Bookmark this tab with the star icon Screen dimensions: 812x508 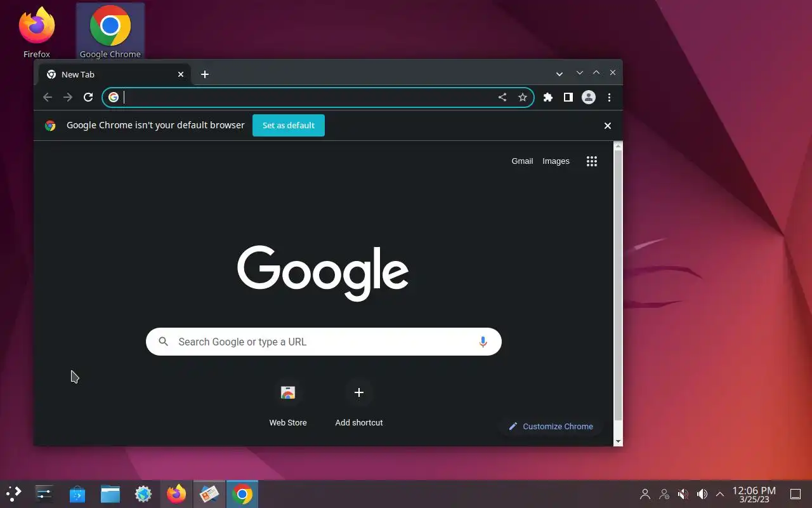click(523, 97)
